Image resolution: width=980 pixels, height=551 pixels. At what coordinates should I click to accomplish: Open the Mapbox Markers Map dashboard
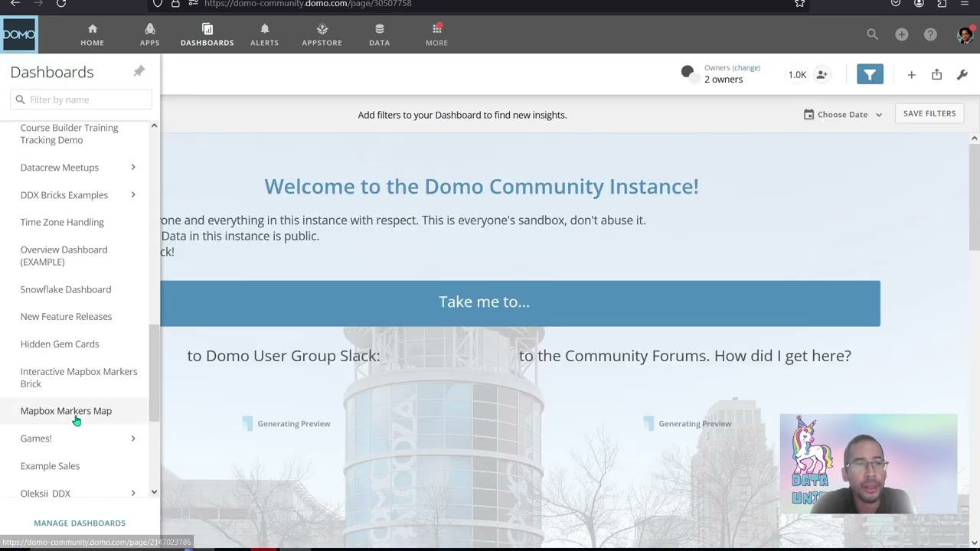coord(66,411)
